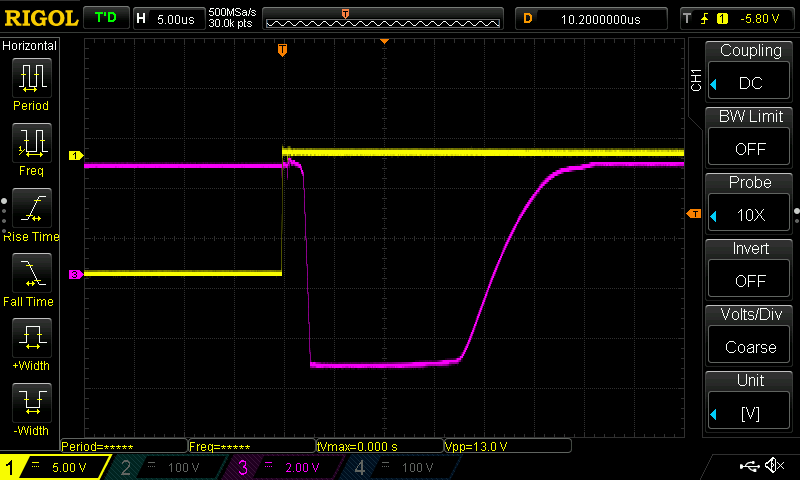
Task: Click the 500MSa/s sample rate readout
Action: [232, 12]
